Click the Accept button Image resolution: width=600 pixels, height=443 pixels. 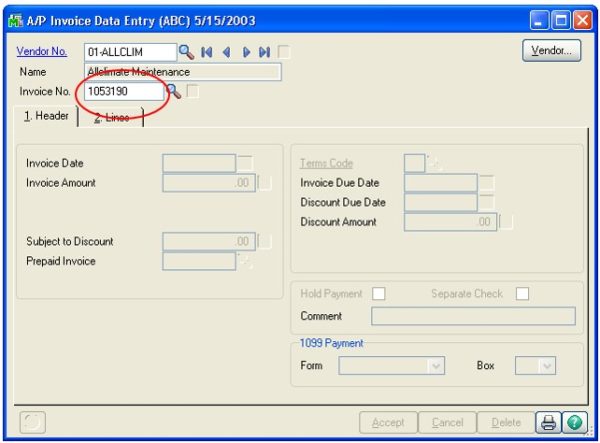point(388,422)
